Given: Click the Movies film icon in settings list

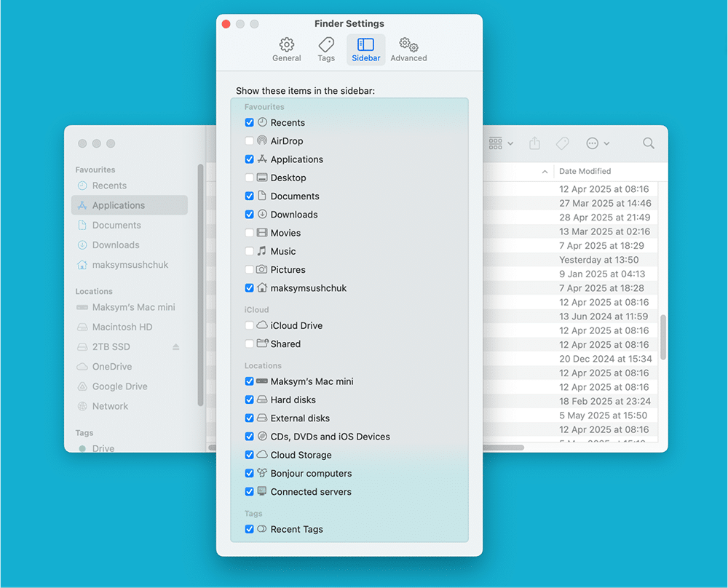Looking at the screenshot, I should point(262,233).
